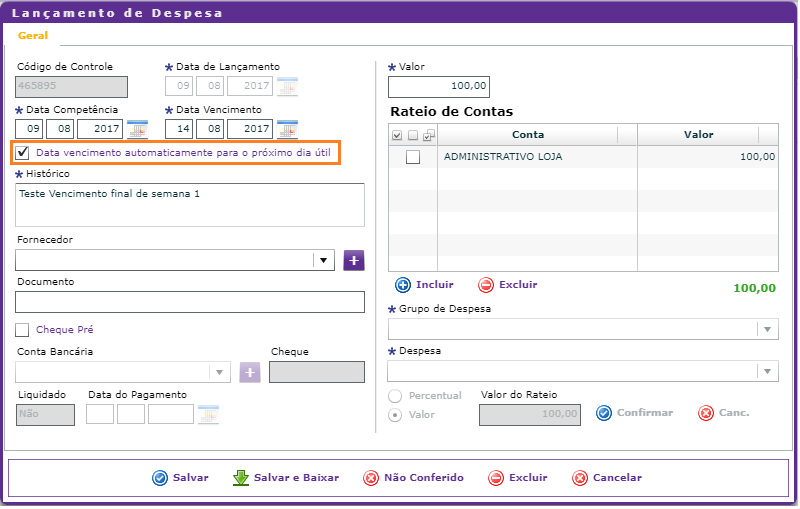800x509 pixels.
Task: Open the Grupo de Despesa dropdown
Action: pyautogui.click(x=767, y=330)
